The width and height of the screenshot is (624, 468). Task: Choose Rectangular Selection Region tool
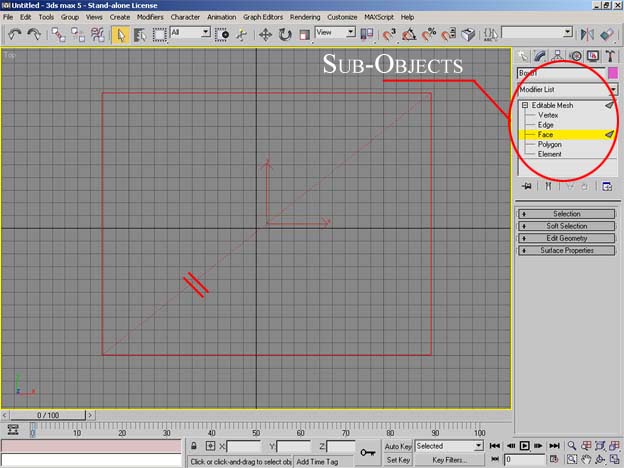160,35
